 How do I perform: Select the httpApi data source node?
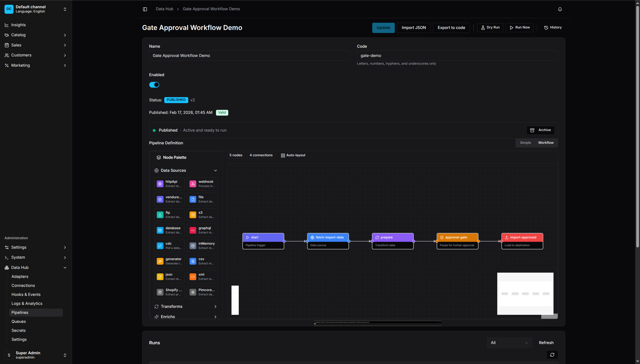169,184
